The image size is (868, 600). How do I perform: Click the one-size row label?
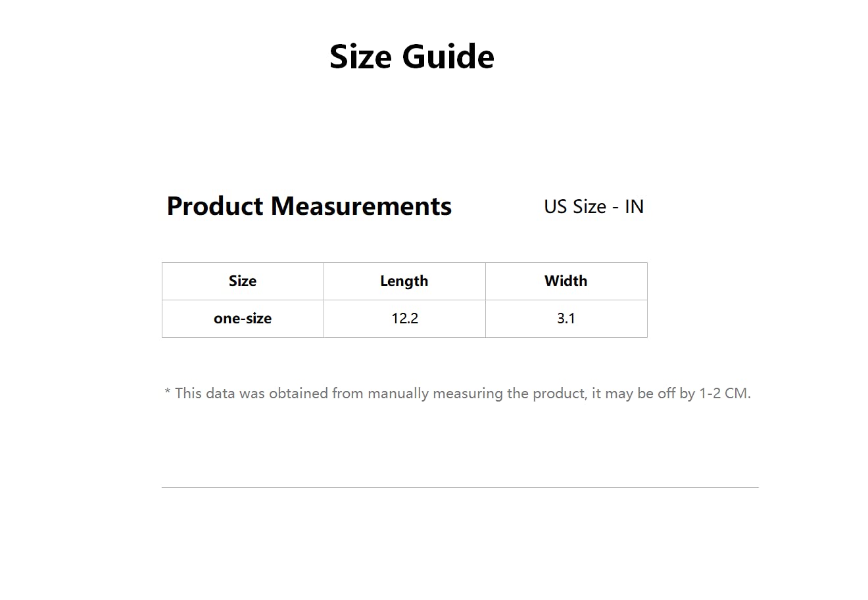243,319
